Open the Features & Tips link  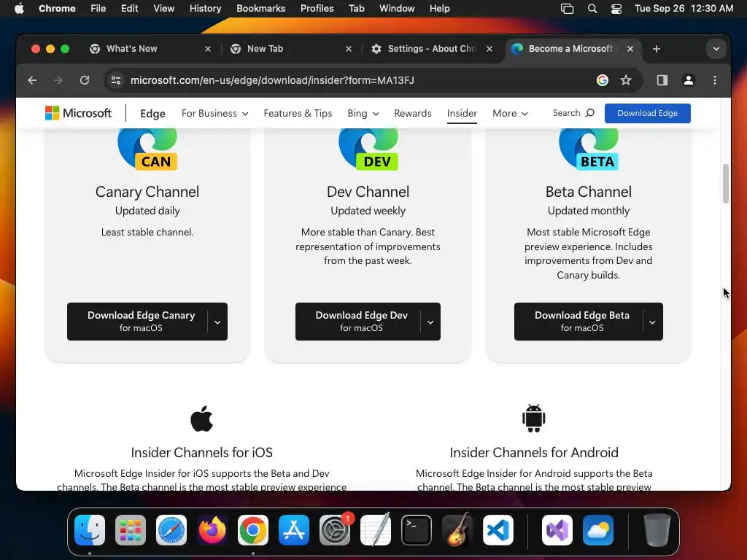[x=298, y=113]
